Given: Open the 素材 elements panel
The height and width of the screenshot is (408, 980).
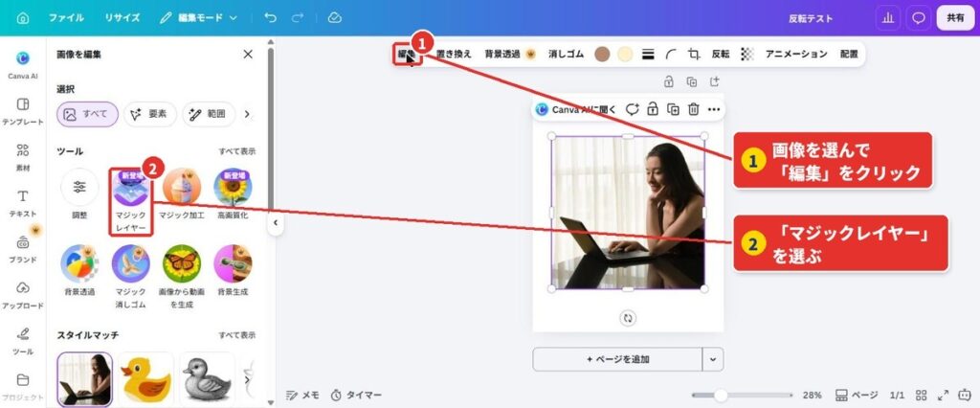Looking at the screenshot, I should click(23, 157).
